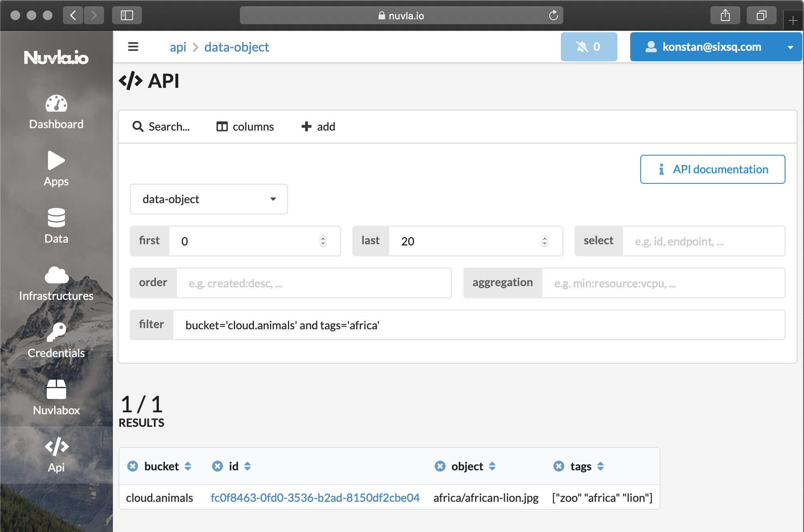This screenshot has height=532, width=804.
Task: Select Nuvlabox in the sidebar
Action: (56, 398)
